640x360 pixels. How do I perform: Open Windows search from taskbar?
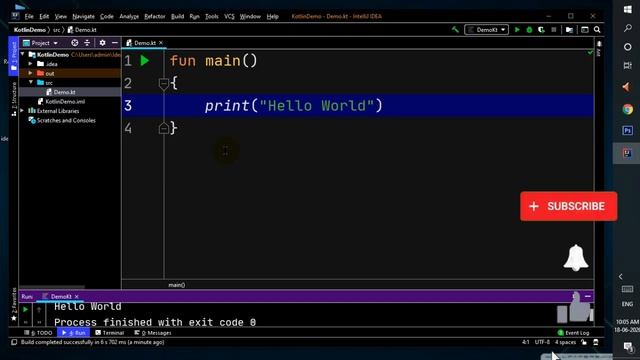click(x=628, y=28)
